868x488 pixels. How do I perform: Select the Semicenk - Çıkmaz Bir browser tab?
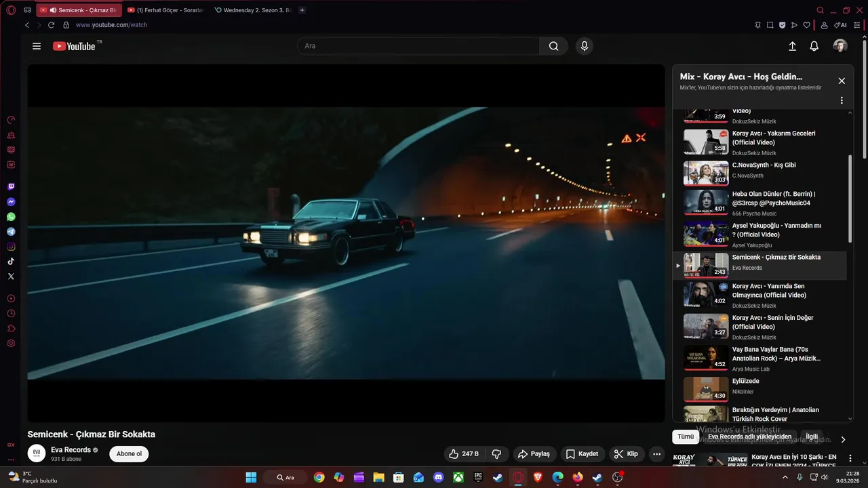pos(79,10)
